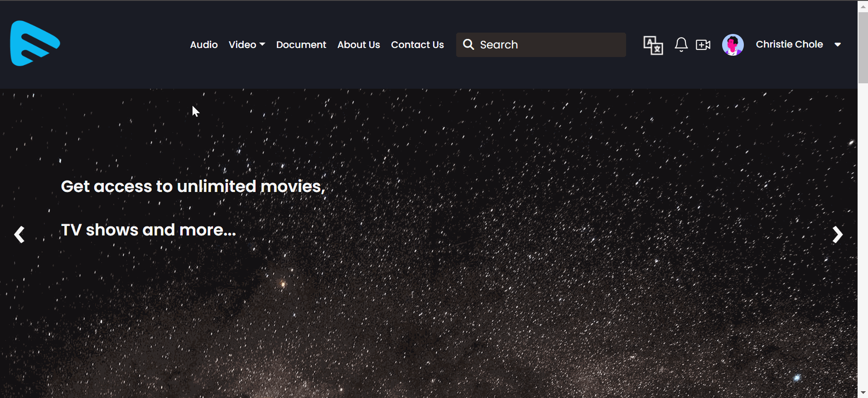Image resolution: width=868 pixels, height=398 pixels.
Task: Click the scrollbar down arrow
Action: pos(863,393)
